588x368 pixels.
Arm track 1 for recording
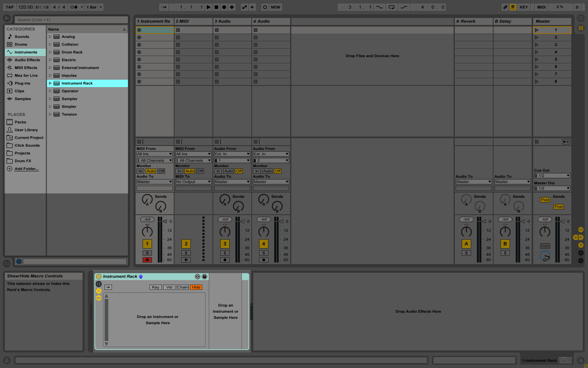tap(147, 260)
